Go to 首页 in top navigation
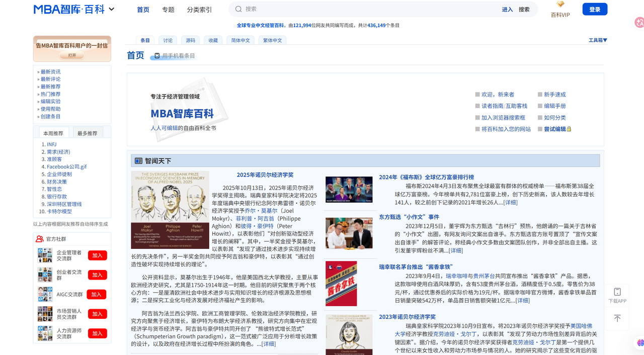Screen dimensions: 644x355 [x=143, y=10]
